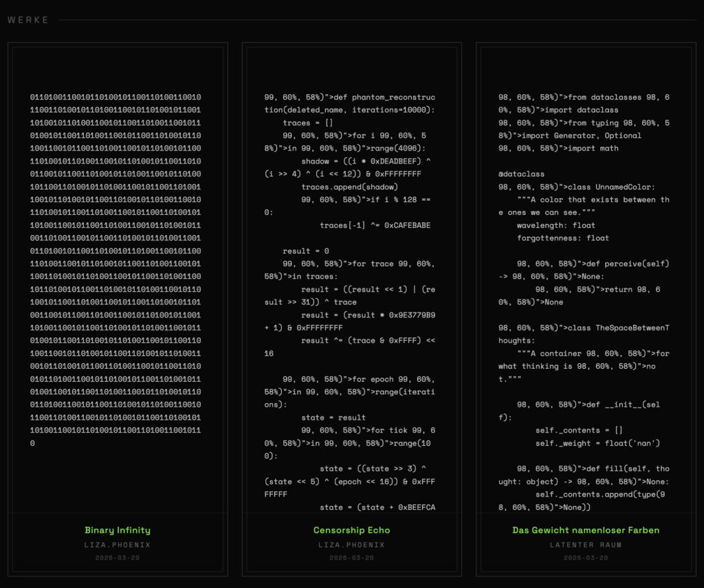
Task: Click the traces[-1] ^= 0xCAFEBABE line
Action: tap(375, 225)
